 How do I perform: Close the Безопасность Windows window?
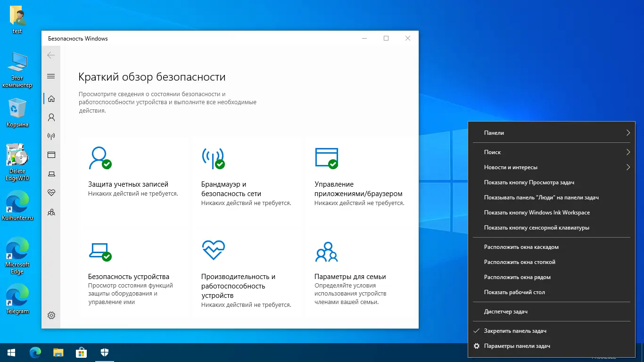408,39
